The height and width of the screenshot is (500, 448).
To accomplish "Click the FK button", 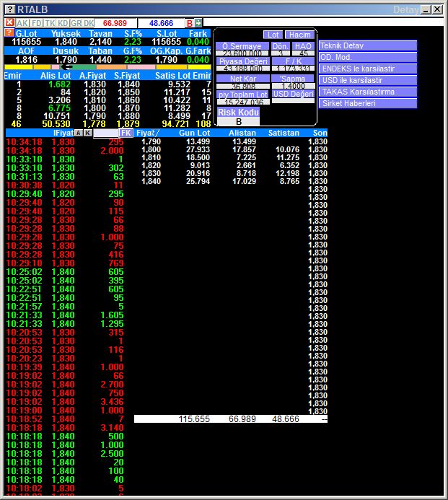I will tap(126, 133).
